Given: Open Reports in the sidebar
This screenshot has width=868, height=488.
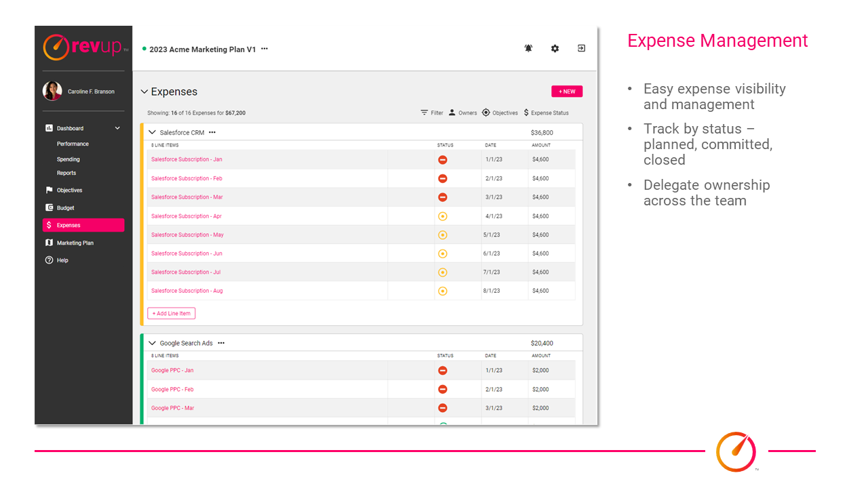Looking at the screenshot, I should click(x=66, y=173).
